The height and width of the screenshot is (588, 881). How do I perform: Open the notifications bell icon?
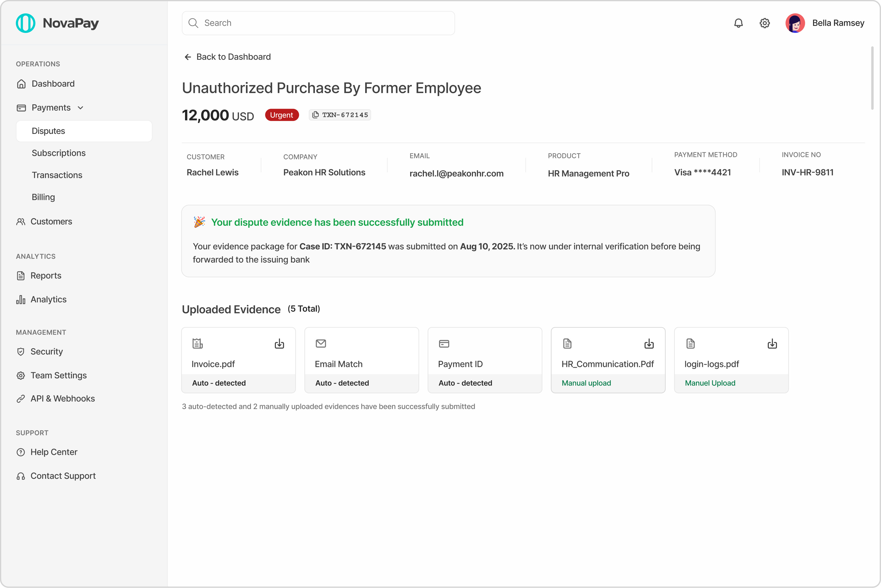738,23
